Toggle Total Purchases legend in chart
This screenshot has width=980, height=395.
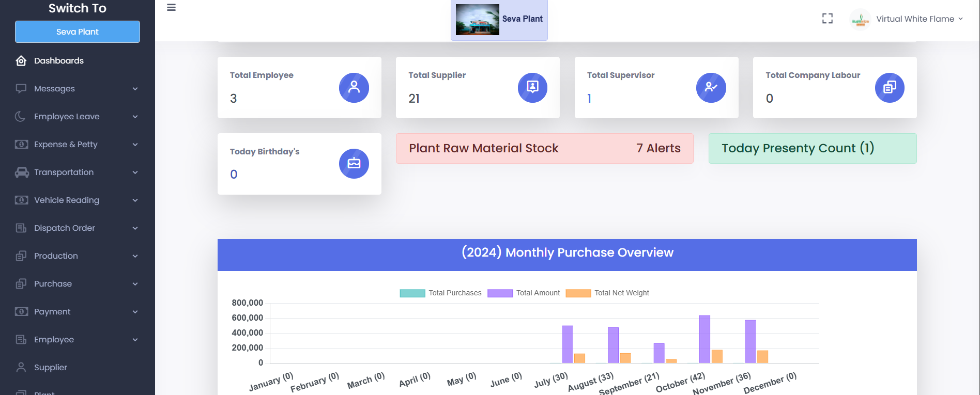[x=440, y=293]
